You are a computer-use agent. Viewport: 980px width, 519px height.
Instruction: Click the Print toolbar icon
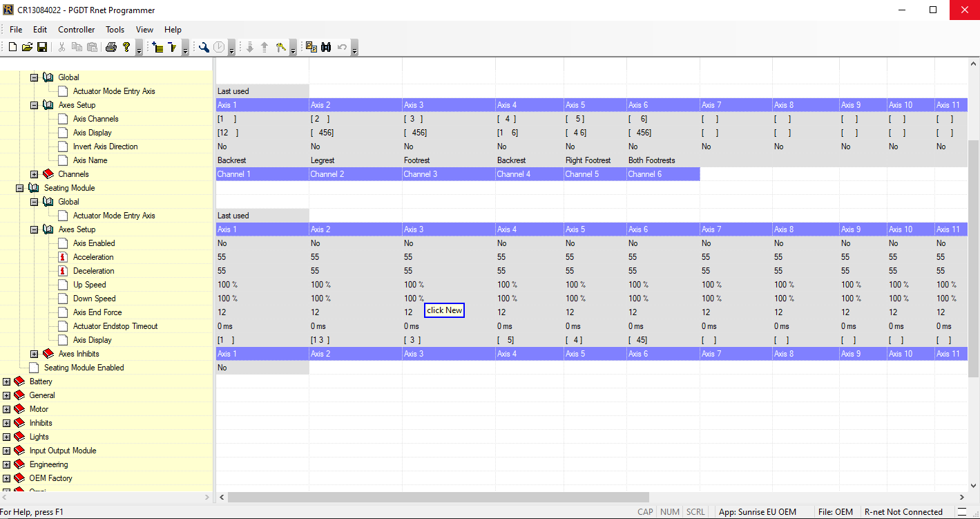(x=111, y=47)
